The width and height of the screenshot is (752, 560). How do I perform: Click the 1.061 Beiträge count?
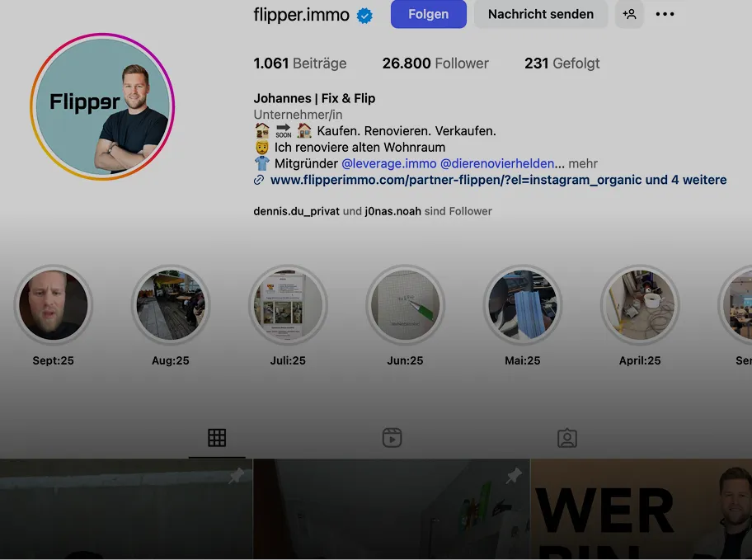(300, 64)
